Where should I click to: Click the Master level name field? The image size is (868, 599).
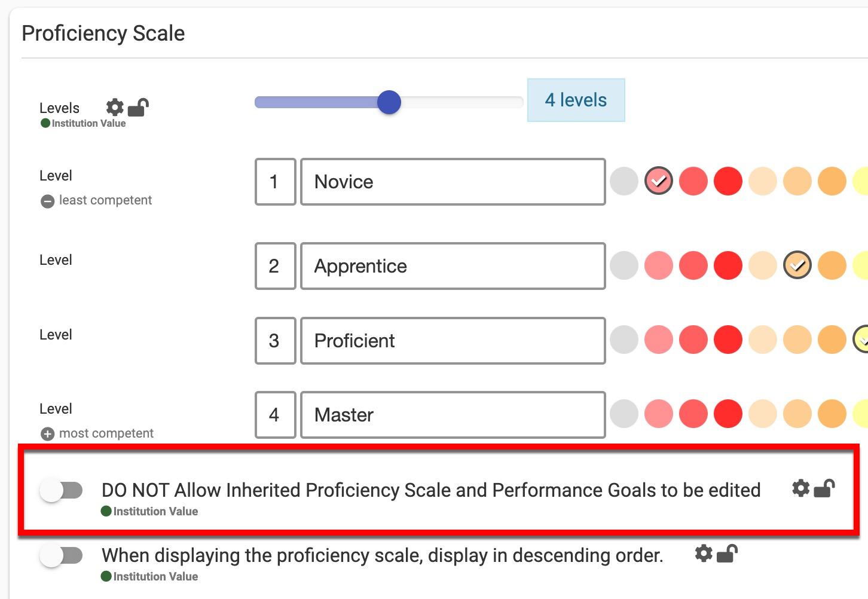453,415
